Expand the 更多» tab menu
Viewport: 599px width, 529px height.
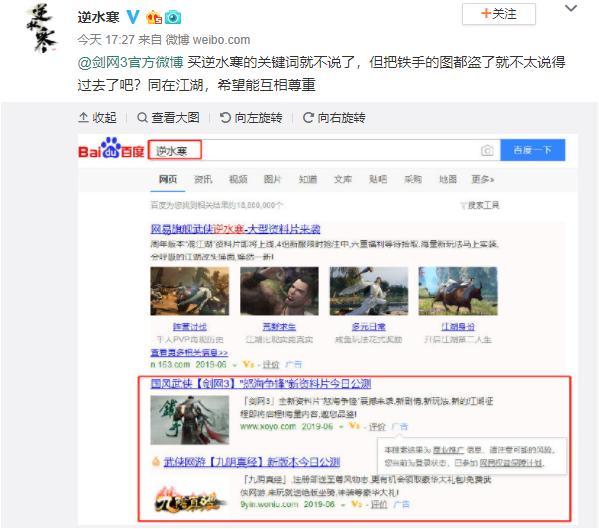click(x=483, y=179)
